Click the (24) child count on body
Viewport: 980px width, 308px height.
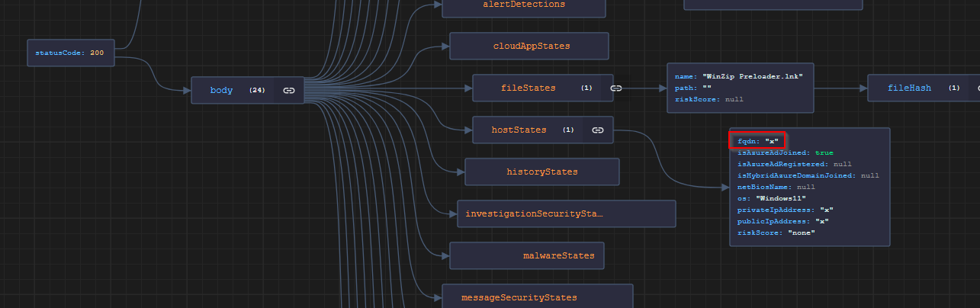[257, 91]
